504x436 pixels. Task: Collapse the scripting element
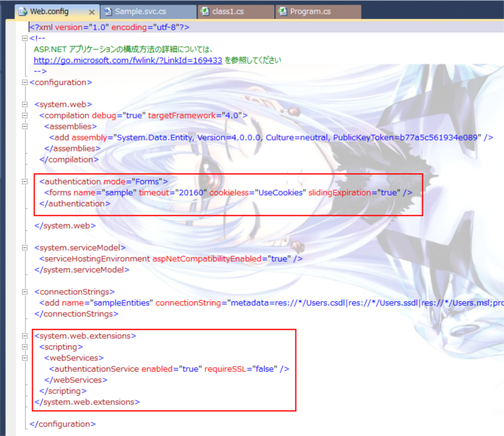(x=25, y=347)
